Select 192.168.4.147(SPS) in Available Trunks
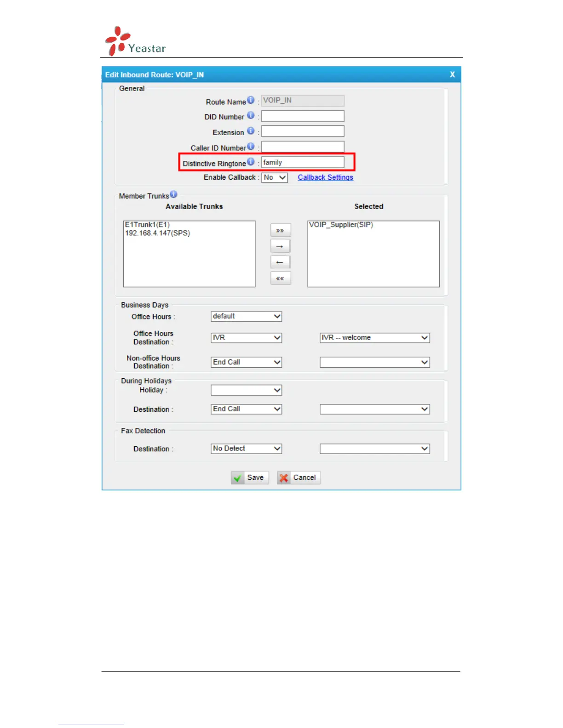The width and height of the screenshot is (563, 728). coord(157,233)
